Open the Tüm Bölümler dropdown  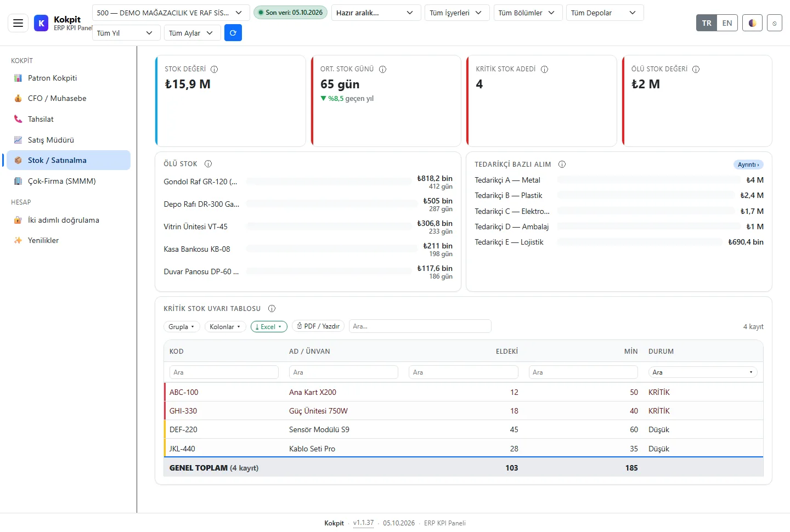(528, 13)
